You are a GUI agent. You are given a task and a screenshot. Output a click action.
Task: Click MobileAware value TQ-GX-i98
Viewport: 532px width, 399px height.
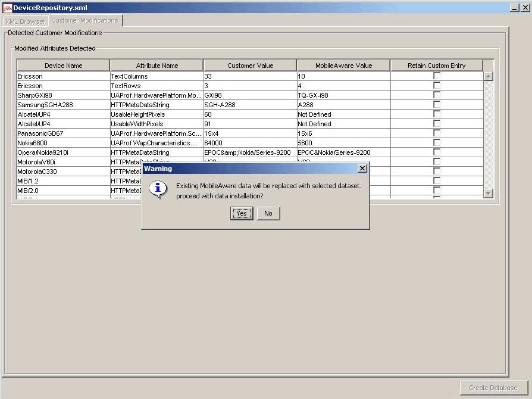pos(344,95)
